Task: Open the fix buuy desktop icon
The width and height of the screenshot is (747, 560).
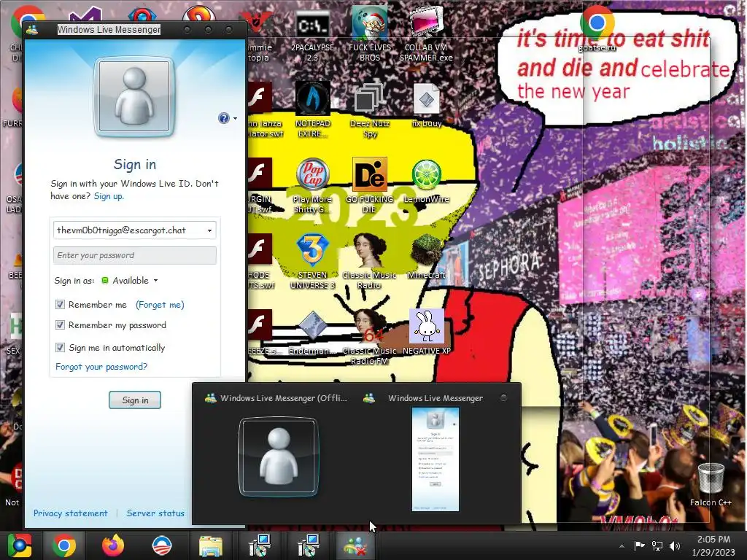Action: (426, 106)
